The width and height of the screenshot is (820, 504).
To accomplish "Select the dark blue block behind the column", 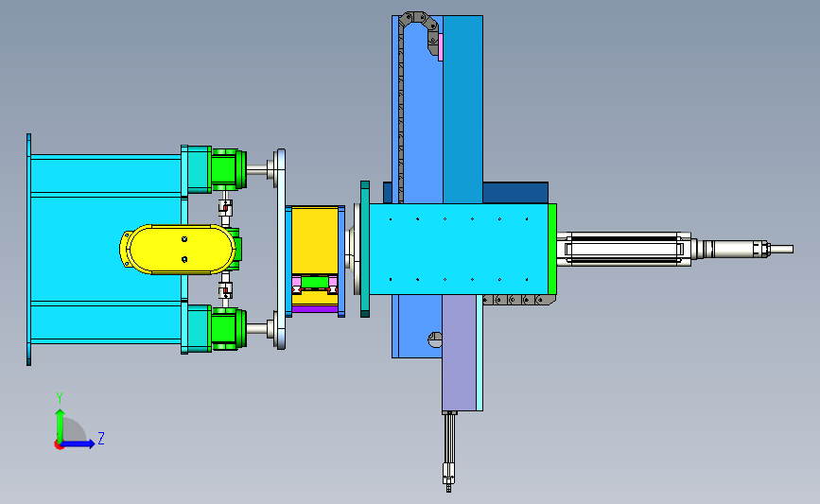I will click(515, 193).
